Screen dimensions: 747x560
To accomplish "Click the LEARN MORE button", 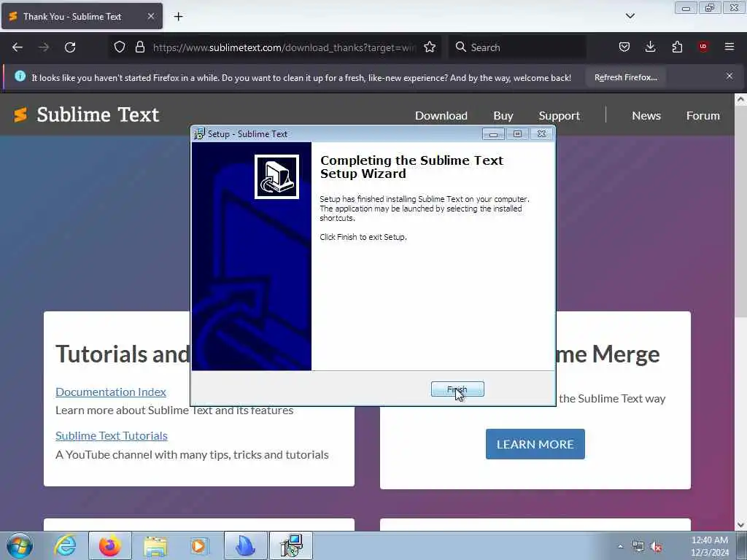I will click(535, 444).
